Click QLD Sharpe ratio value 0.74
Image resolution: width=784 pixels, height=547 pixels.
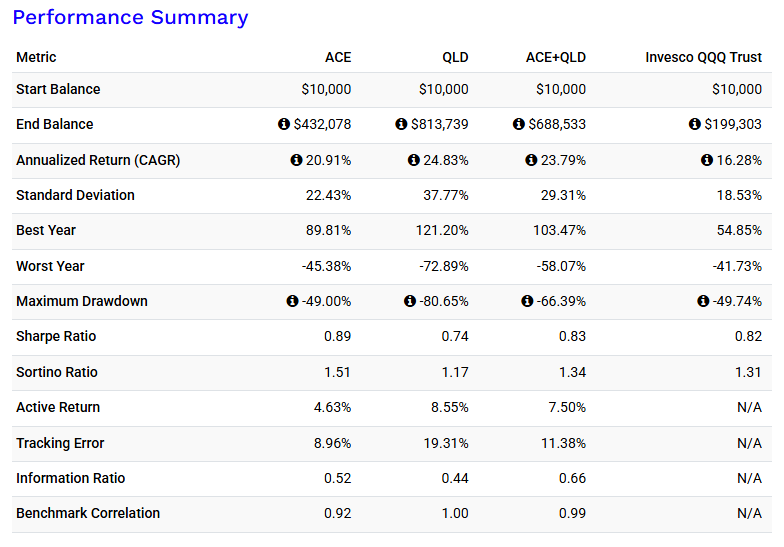(455, 336)
